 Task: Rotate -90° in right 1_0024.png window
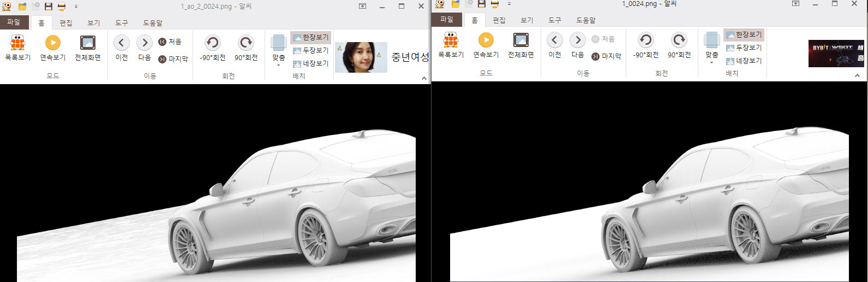pyautogui.click(x=646, y=45)
